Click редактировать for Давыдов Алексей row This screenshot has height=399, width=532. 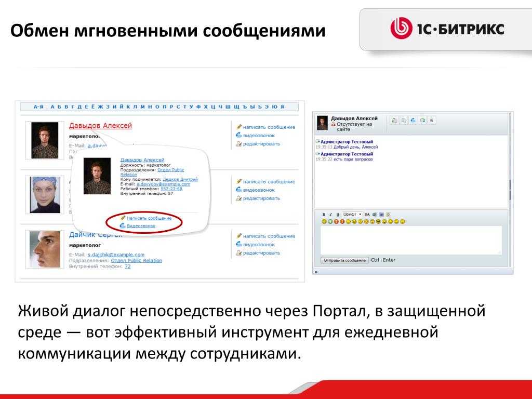point(261,144)
